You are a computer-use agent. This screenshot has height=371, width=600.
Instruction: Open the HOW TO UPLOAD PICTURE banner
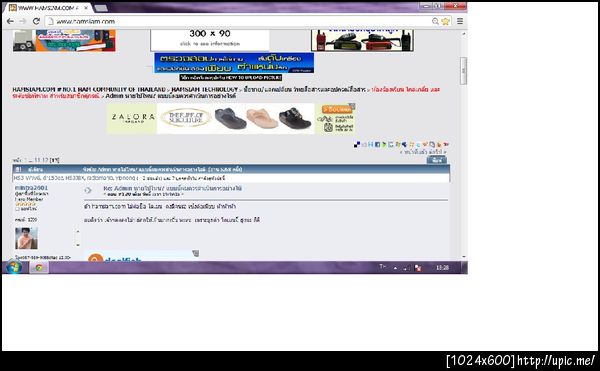pos(231,77)
